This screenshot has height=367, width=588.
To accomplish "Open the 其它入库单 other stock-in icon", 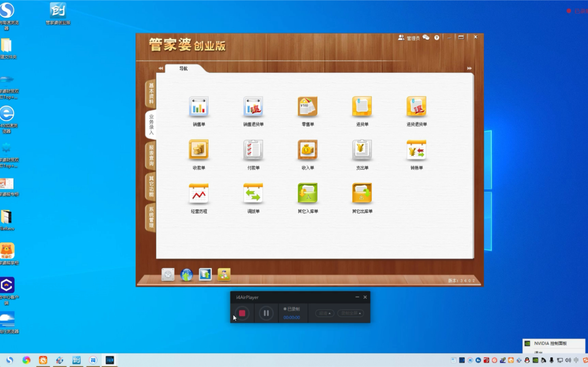I will (307, 194).
